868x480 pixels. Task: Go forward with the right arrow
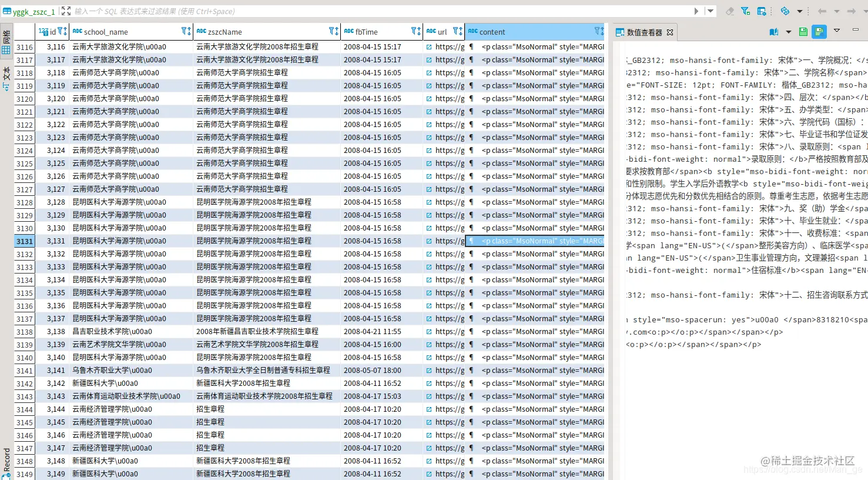tap(851, 11)
